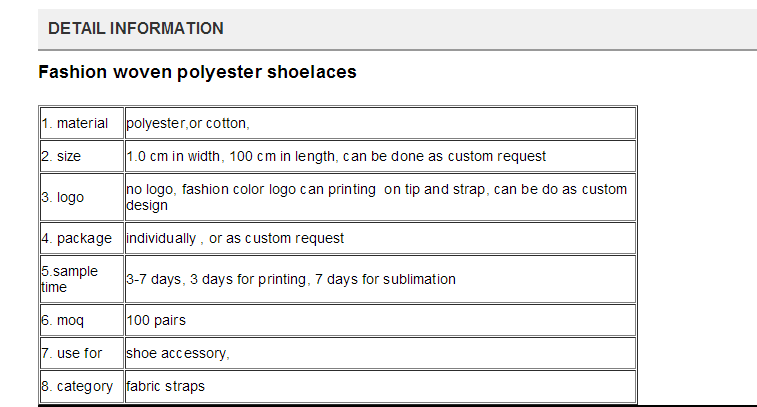Click the '4. package' label cell
The image size is (757, 407).
pos(82,239)
